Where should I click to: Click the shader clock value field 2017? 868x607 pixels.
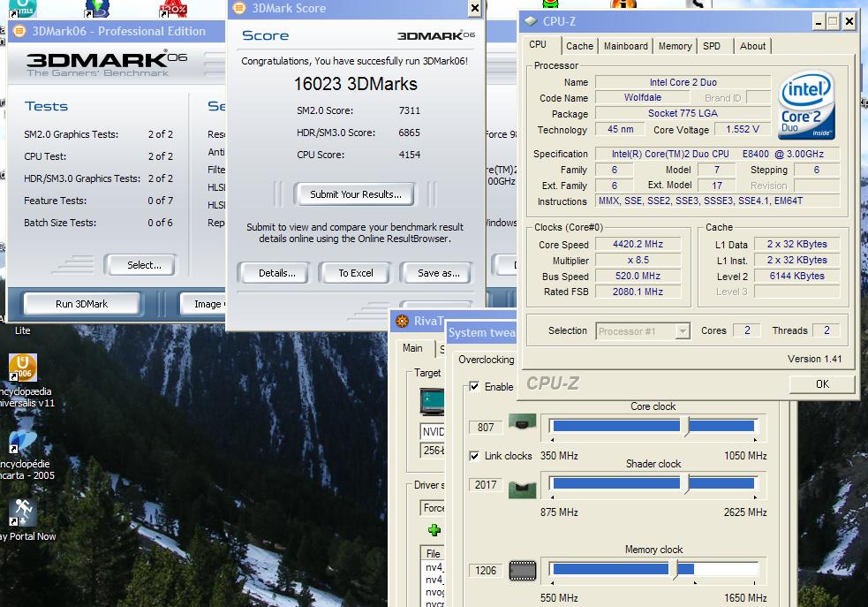point(486,484)
